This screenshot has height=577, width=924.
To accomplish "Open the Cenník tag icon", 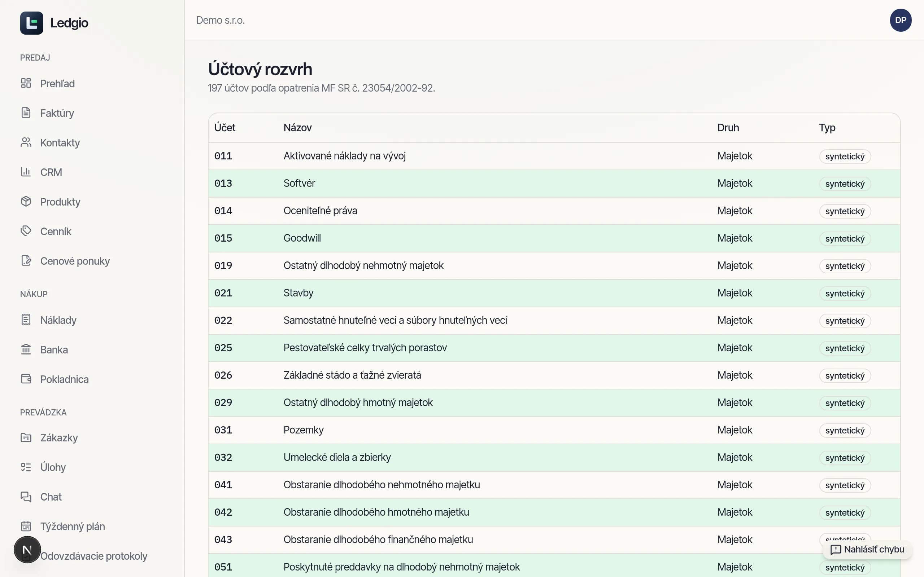I will [26, 231].
